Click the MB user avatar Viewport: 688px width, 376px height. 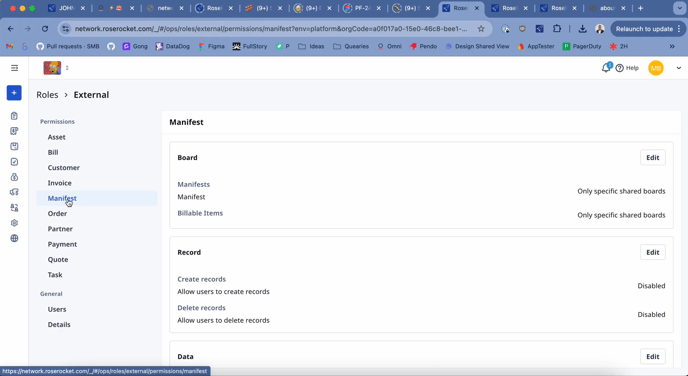tap(656, 68)
